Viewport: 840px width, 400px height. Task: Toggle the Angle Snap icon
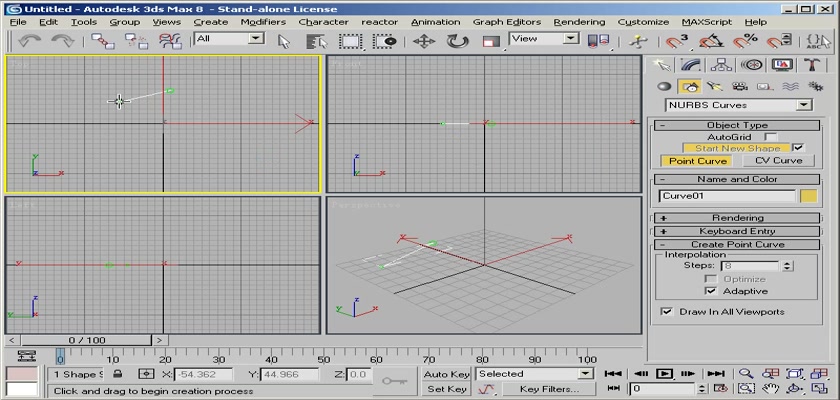711,41
